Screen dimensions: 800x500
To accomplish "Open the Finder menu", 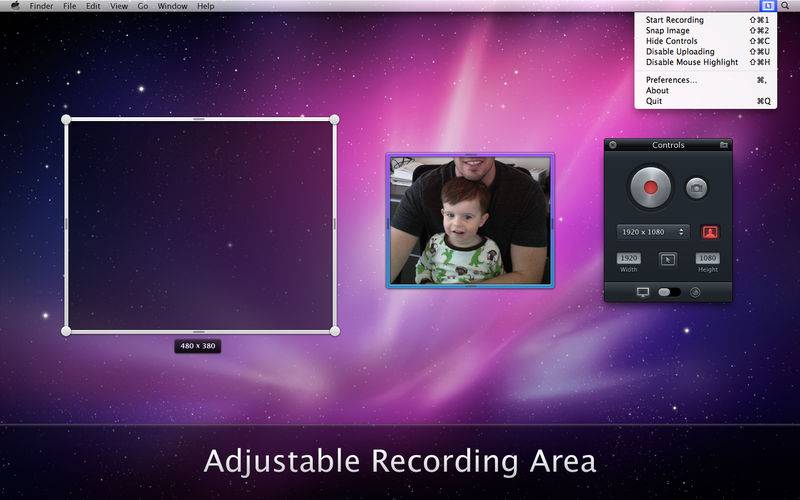I will pyautogui.click(x=41, y=6).
